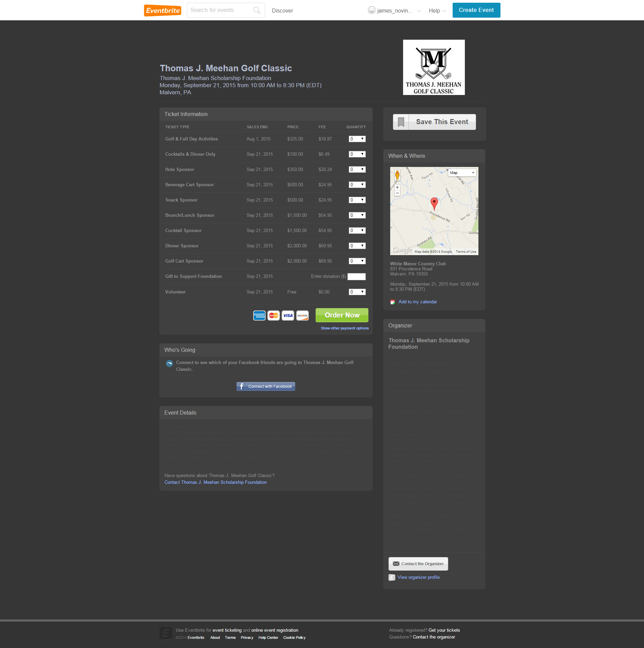Screen dimensions: 644x648
Task: Click the search magnifier icon
Action: click(x=257, y=10)
